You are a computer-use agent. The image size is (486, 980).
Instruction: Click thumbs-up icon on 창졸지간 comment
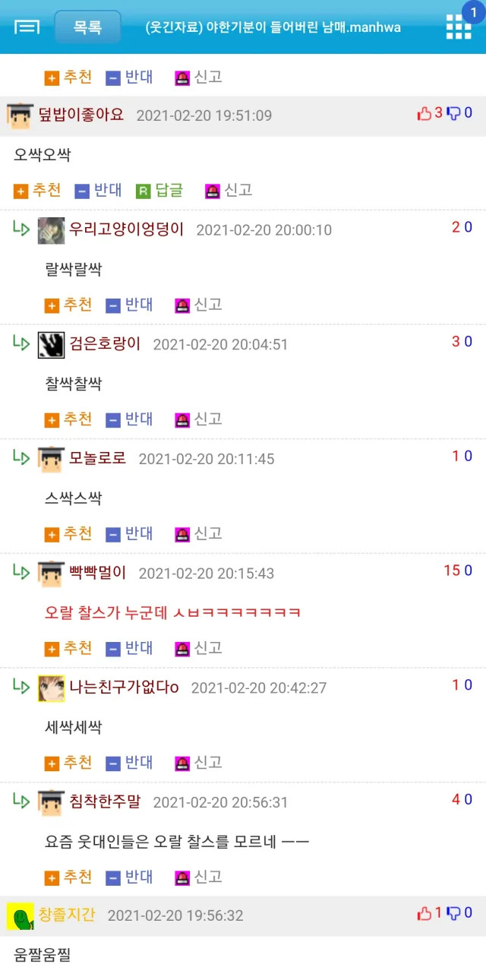click(424, 913)
